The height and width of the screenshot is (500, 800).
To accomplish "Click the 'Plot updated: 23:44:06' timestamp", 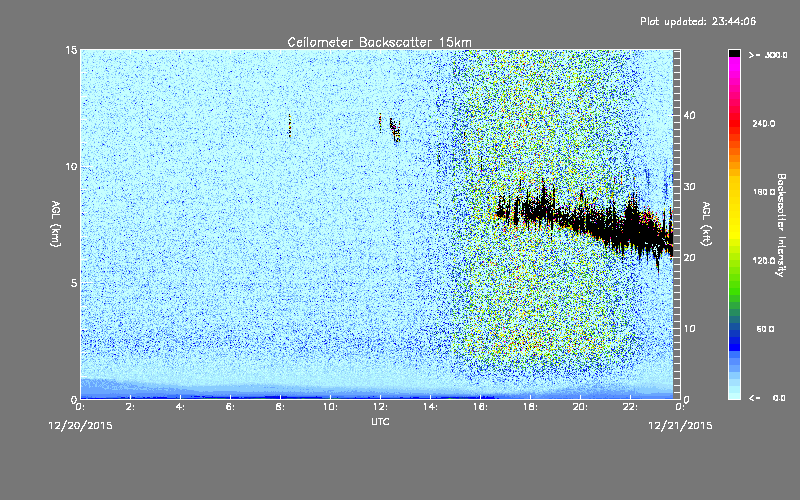I will pyautogui.click(x=698, y=21).
